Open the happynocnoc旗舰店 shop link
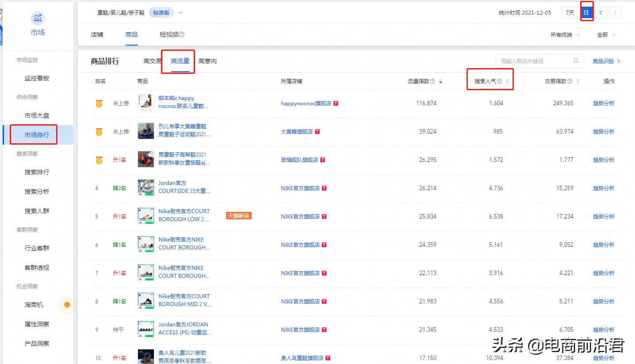This screenshot has width=635, height=364. tap(306, 103)
